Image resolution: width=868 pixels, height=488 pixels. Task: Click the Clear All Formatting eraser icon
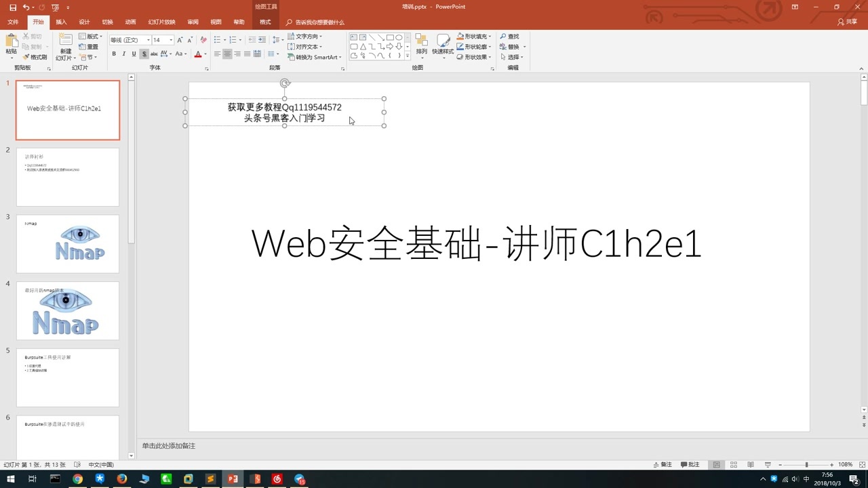203,40
